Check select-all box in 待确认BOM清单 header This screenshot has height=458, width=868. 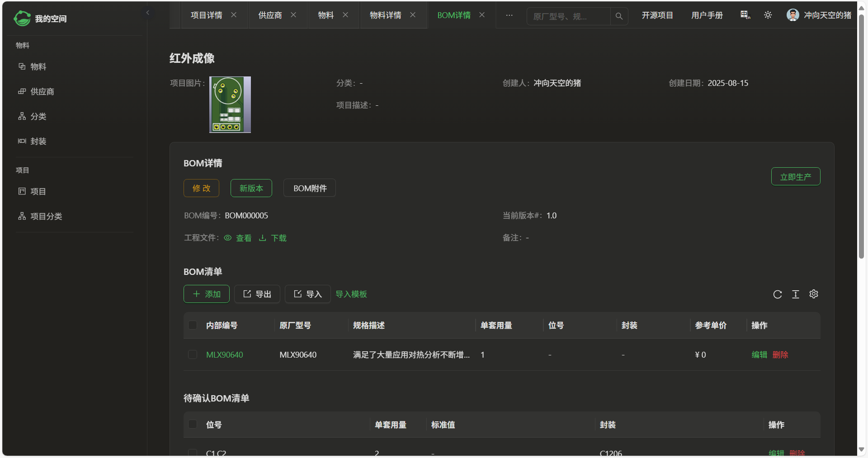tap(193, 425)
